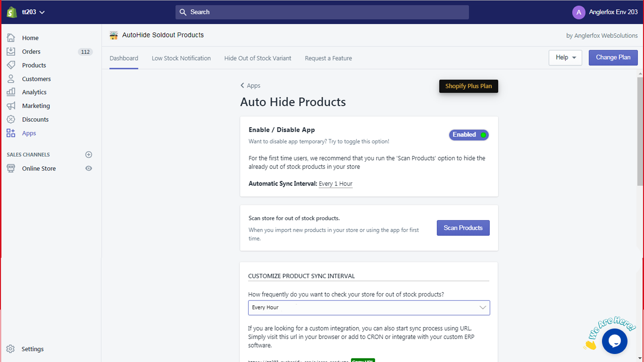Click the magnifier icon in the search bar
This screenshot has height=362, width=644.
(183, 12)
